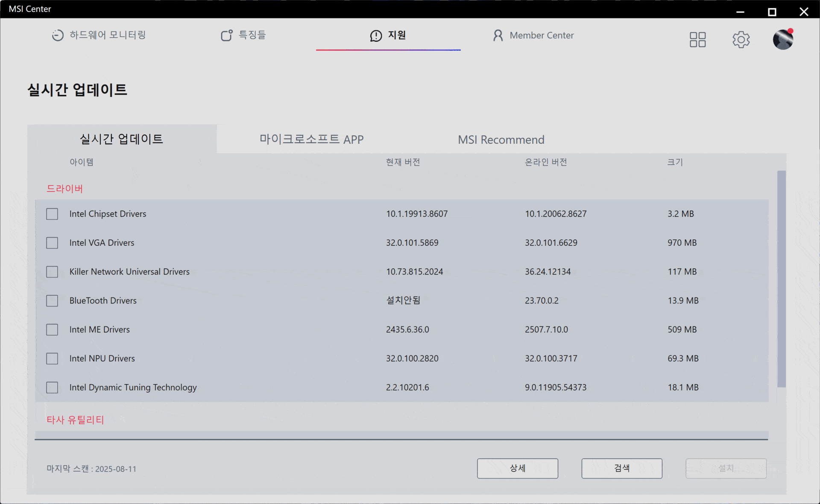Click online version 36.24.12134
This screenshot has height=504, width=820.
[548, 272]
